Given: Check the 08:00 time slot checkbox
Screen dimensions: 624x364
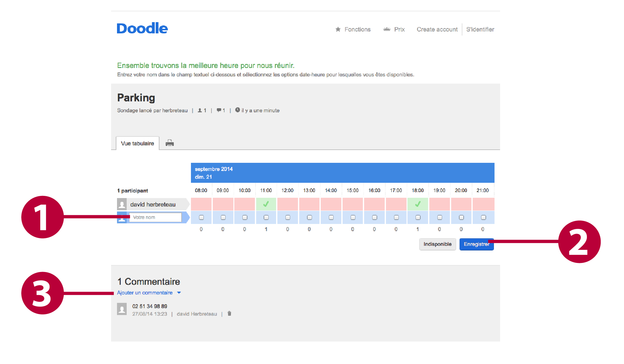Looking at the screenshot, I should coord(201,217).
